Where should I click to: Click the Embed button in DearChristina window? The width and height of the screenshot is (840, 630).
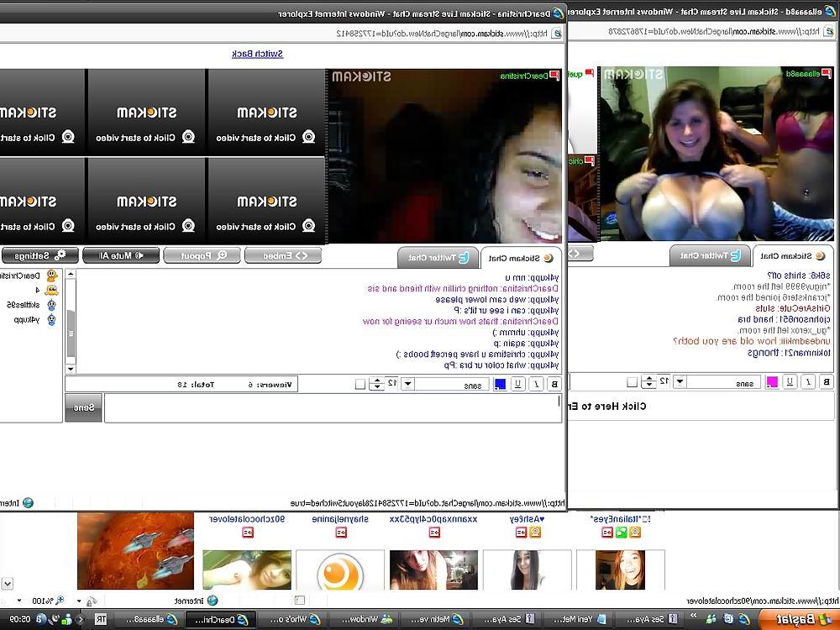283,255
